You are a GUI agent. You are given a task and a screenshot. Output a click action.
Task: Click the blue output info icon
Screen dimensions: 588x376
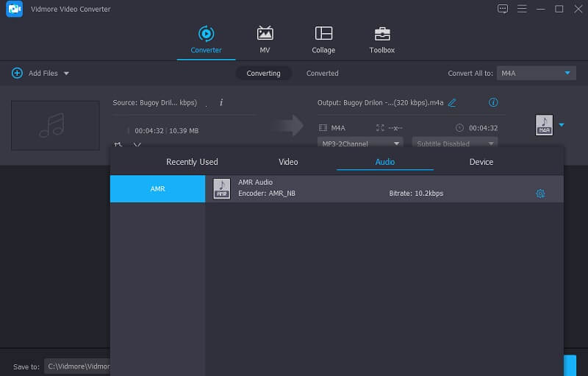pos(493,103)
